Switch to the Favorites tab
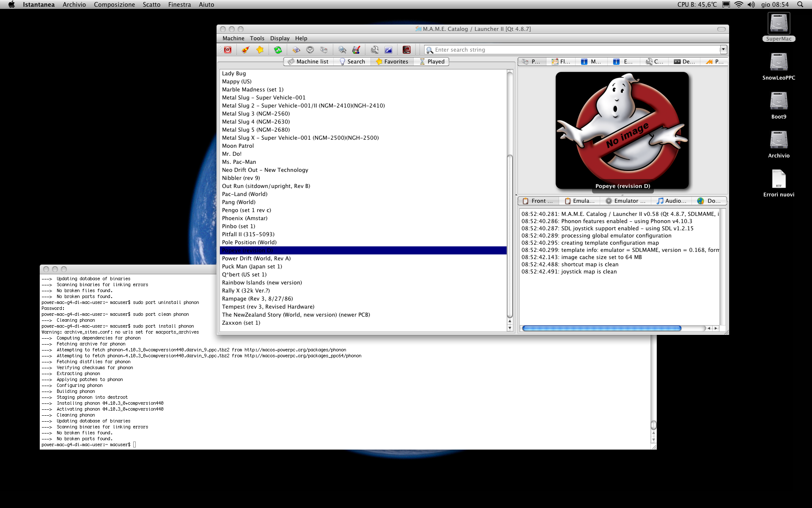The width and height of the screenshot is (812, 508). click(392, 61)
